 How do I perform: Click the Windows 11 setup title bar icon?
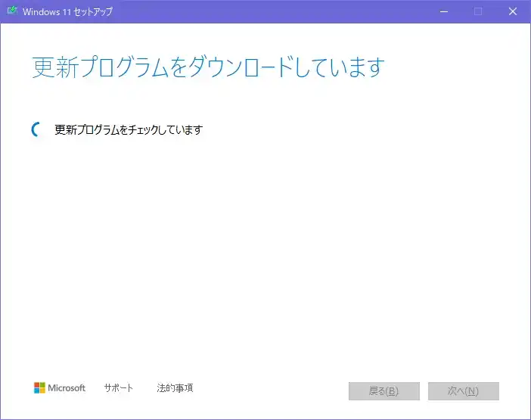(x=12, y=11)
